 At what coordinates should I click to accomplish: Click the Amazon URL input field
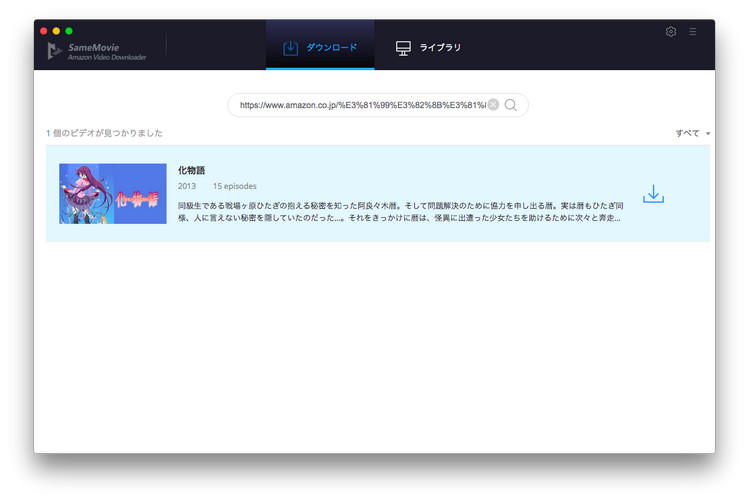tap(363, 105)
